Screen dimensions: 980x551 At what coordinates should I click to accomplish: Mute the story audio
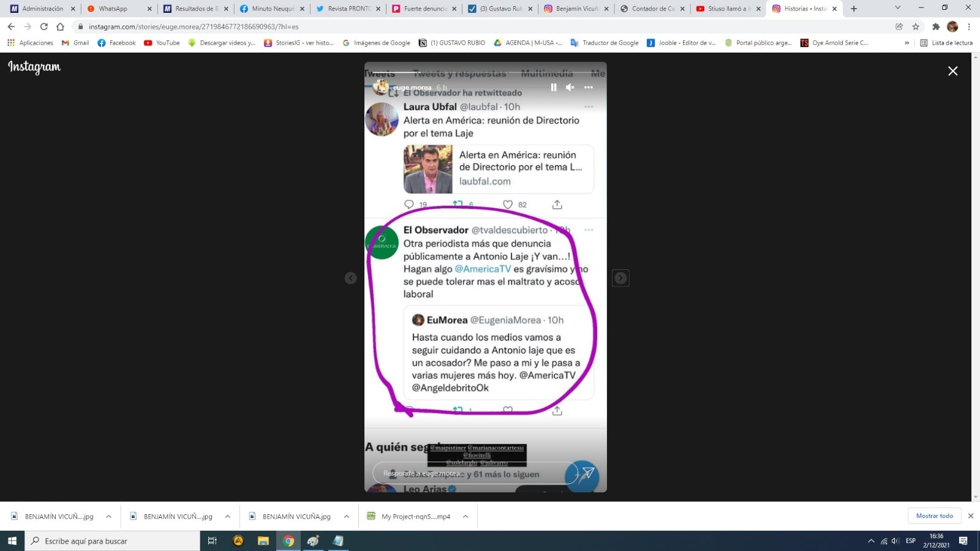[x=570, y=88]
